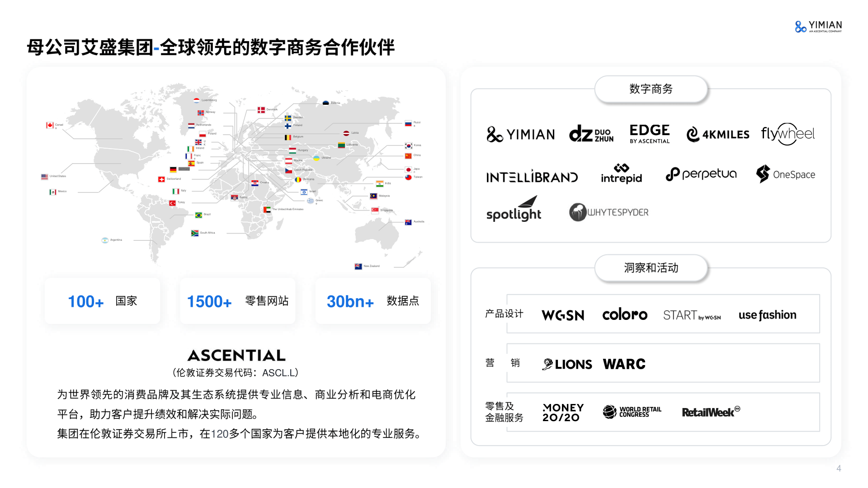Click the Luxembourg country label
868x488 pixels.
click(209, 100)
